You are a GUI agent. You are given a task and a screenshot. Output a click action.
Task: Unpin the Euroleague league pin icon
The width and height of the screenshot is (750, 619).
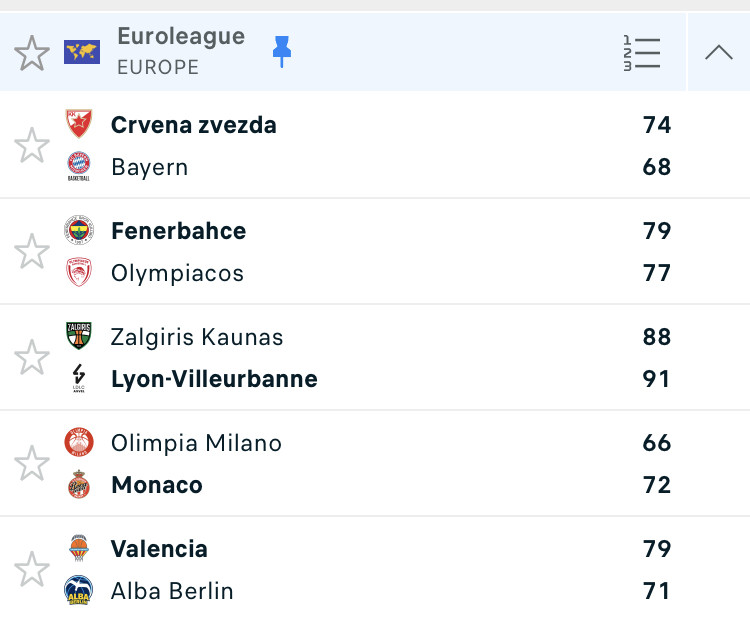pyautogui.click(x=282, y=51)
